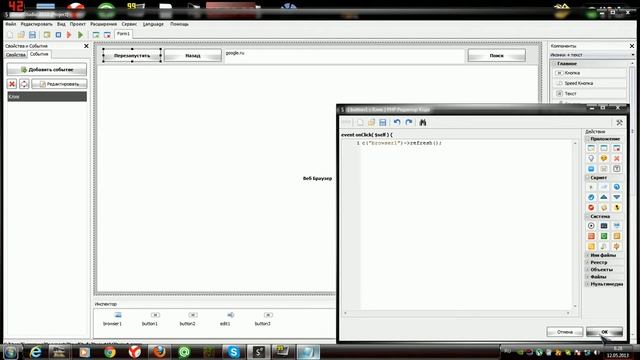
Task: Switch to the События tab
Action: (39, 54)
